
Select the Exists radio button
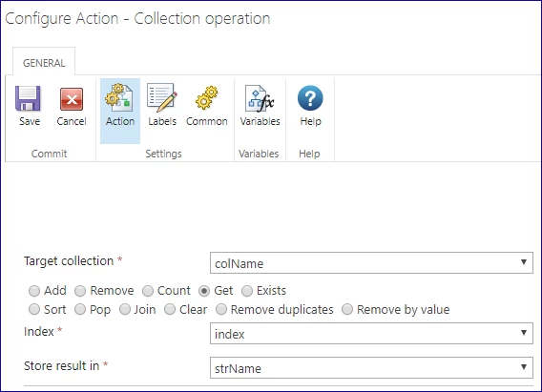tap(247, 291)
